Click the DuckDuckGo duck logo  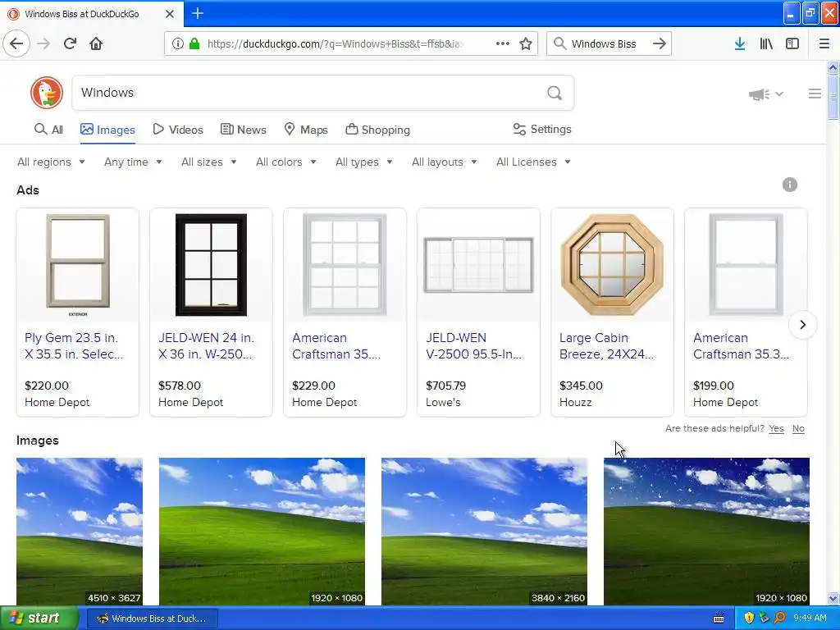pyautogui.click(x=47, y=93)
